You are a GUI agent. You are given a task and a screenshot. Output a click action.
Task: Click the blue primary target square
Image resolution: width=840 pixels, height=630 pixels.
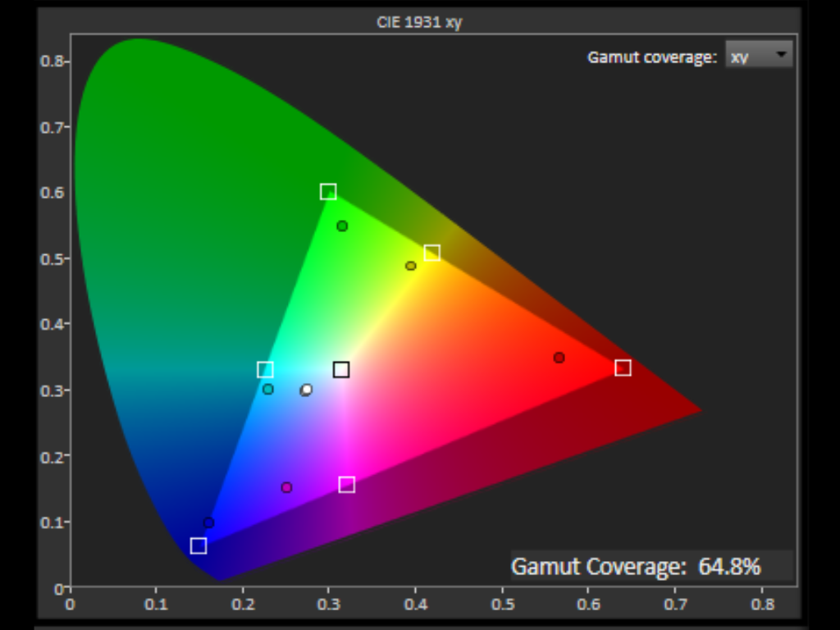(198, 546)
